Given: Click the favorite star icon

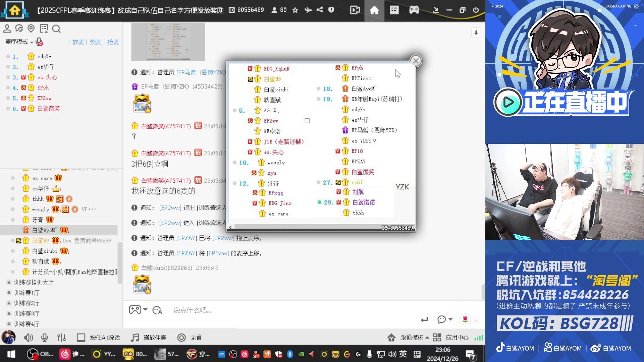Looking at the screenshot, I should point(295,10).
